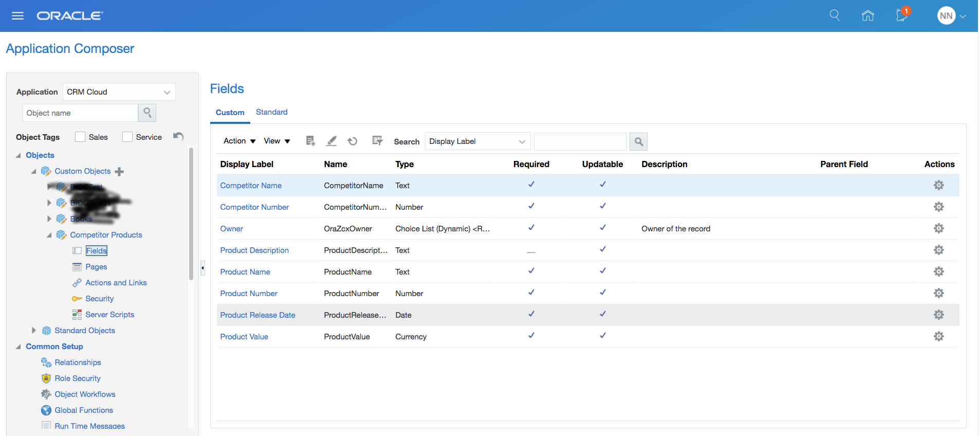Add a custom object with plus icon
980x436 pixels.
click(x=119, y=172)
